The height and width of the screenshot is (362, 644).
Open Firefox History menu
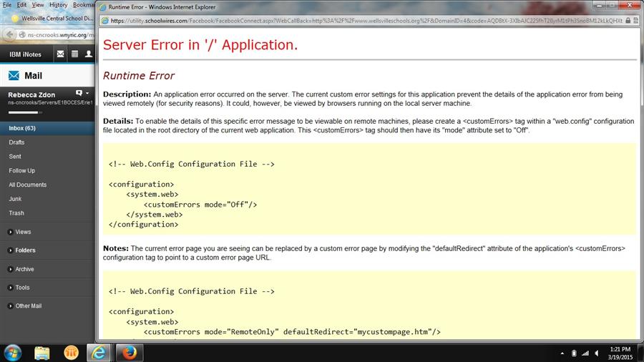[59, 5]
